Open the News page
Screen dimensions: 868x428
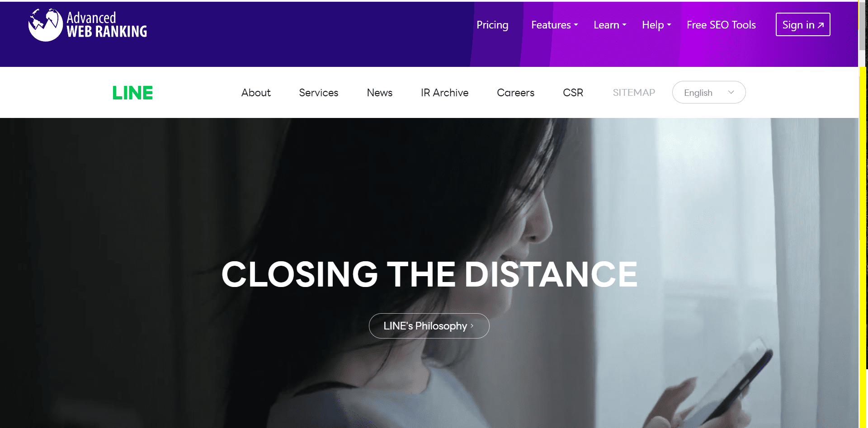tap(379, 93)
